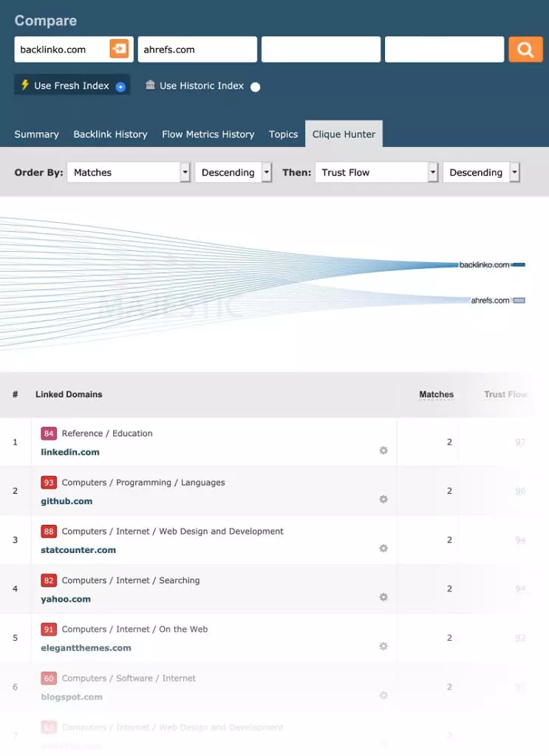Expand the first Descending sort order dropdown

coord(233,173)
